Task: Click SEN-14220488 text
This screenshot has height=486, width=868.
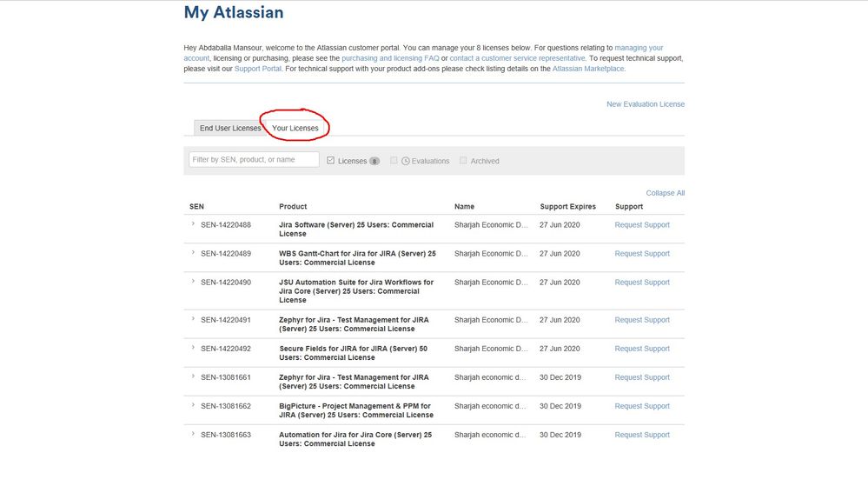Action: pyautogui.click(x=226, y=225)
